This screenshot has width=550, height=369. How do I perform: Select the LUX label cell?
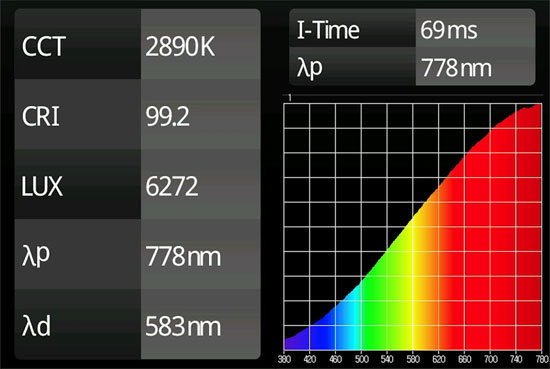tap(78, 184)
